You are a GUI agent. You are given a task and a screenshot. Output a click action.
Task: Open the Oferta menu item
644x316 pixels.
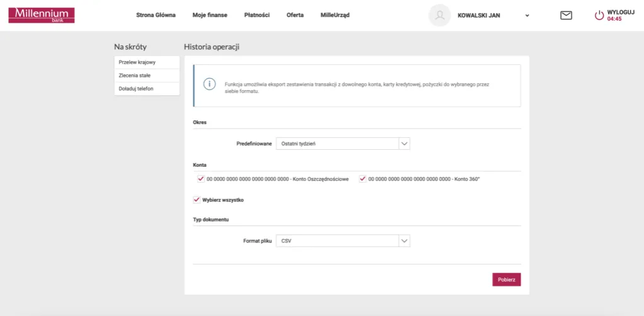(295, 15)
